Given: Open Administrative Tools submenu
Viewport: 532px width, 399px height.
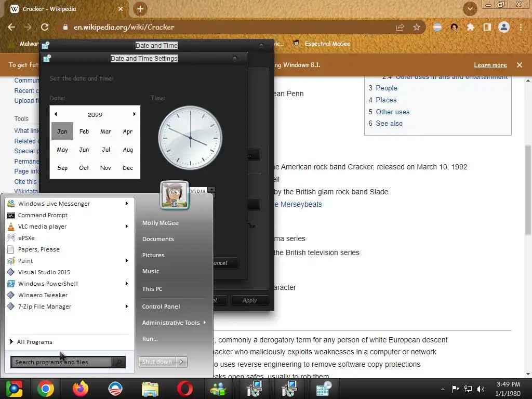Looking at the screenshot, I should [x=174, y=323].
